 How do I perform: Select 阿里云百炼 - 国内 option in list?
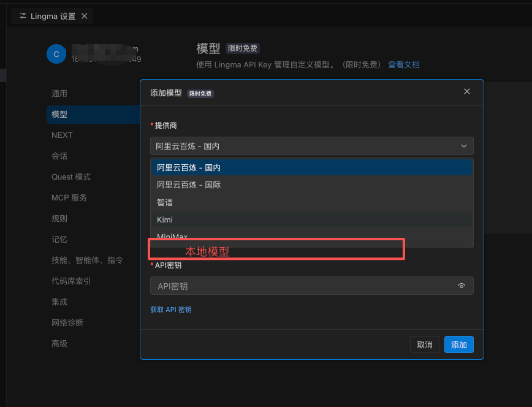[x=311, y=167]
